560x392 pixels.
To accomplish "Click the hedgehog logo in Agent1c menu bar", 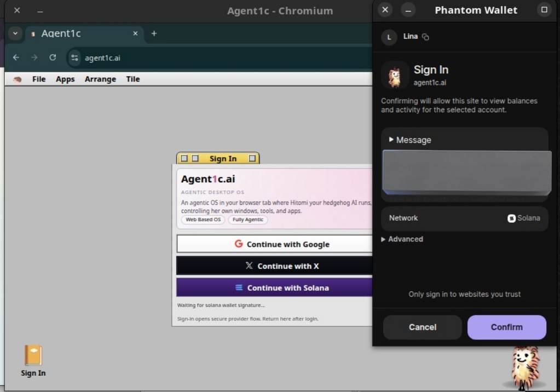I will [17, 79].
